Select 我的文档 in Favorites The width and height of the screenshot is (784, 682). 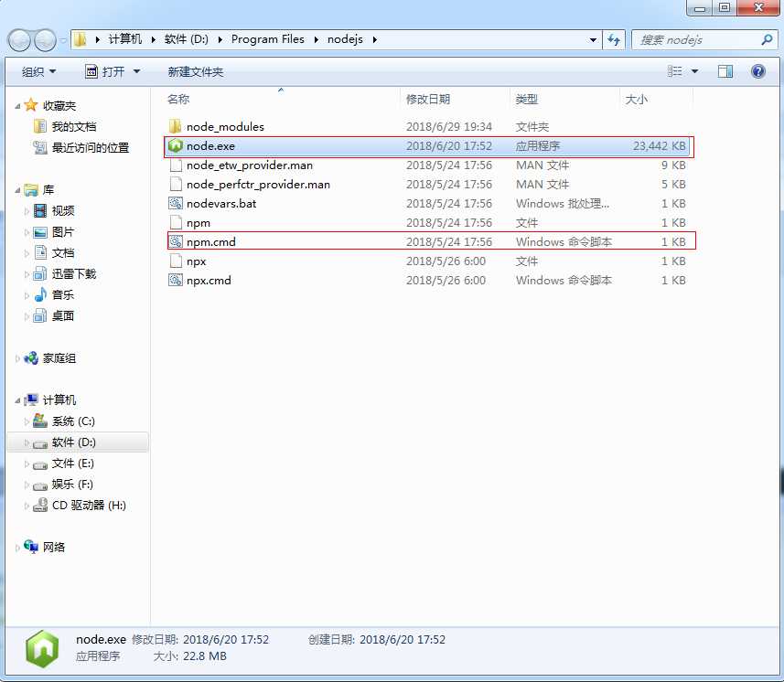tap(74, 126)
